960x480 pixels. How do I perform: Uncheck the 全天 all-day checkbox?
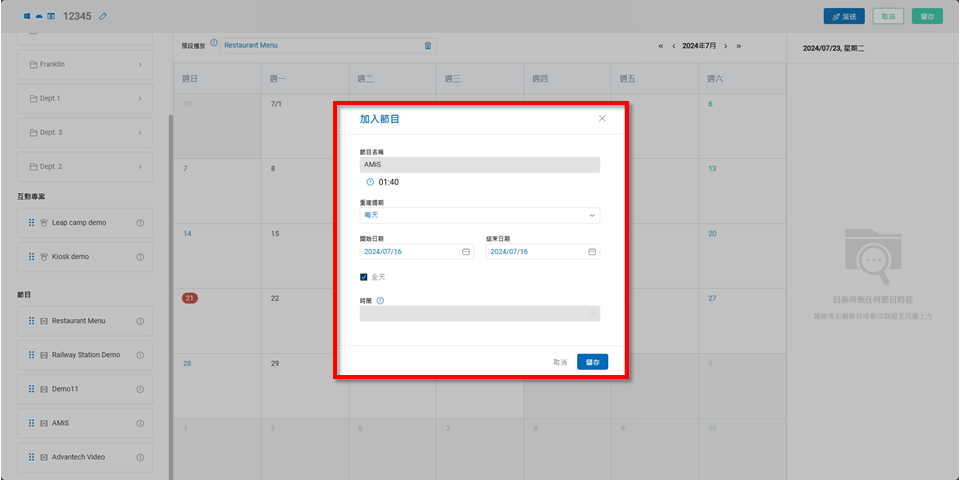[x=364, y=277]
